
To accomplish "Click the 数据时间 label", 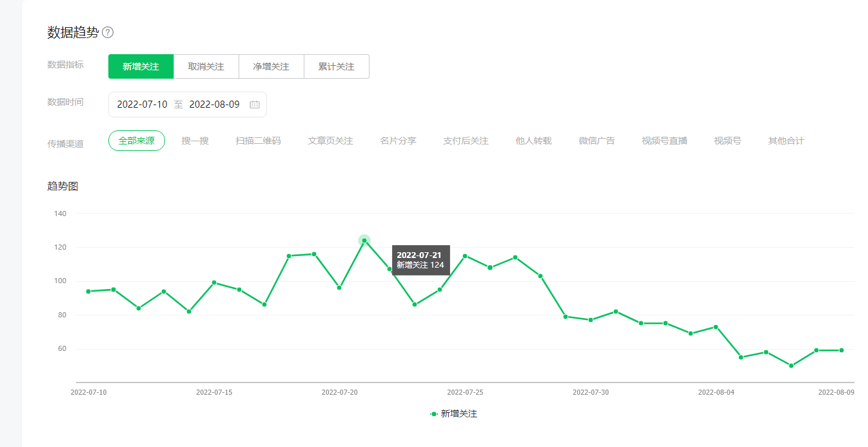I will [x=65, y=102].
